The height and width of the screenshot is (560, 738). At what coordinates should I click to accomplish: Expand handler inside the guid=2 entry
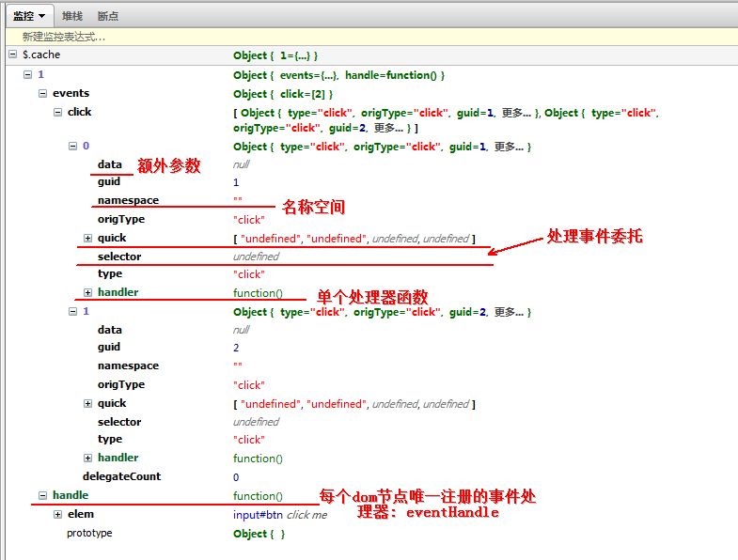(x=88, y=459)
